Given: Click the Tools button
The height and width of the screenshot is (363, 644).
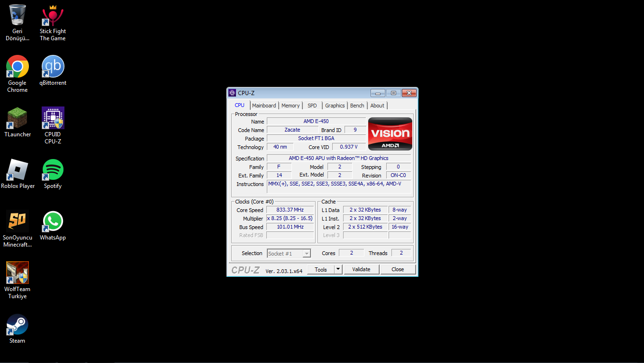Looking at the screenshot, I should pyautogui.click(x=321, y=269).
